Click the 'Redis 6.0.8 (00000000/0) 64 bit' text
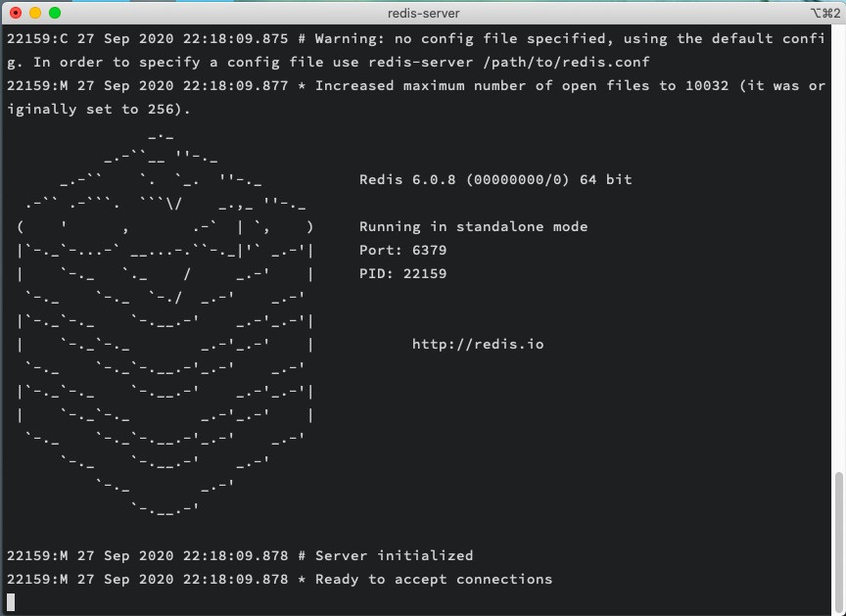 495,179
